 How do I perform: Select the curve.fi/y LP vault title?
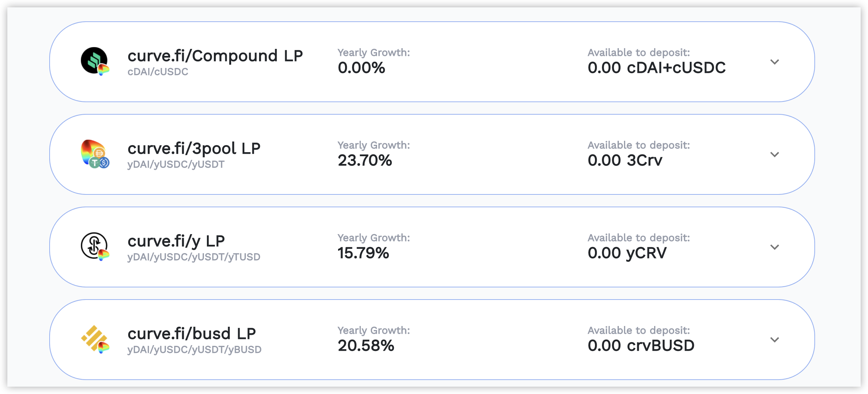(x=176, y=241)
